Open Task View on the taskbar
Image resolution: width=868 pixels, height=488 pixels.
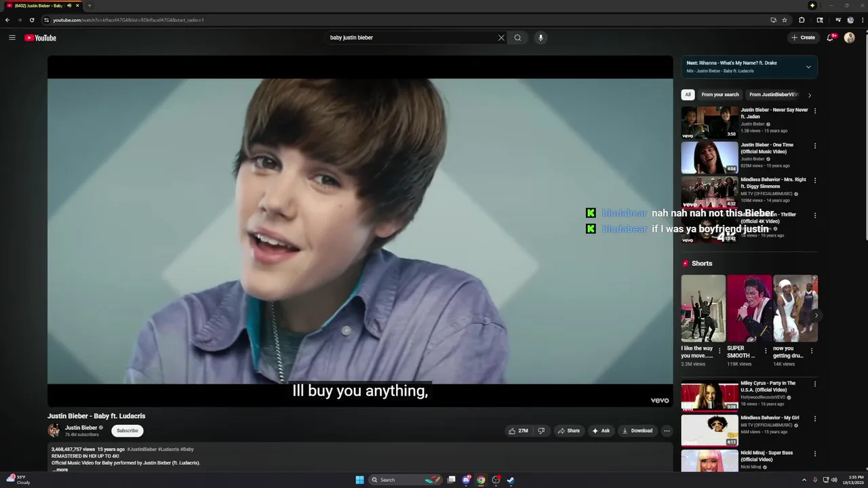click(451, 480)
